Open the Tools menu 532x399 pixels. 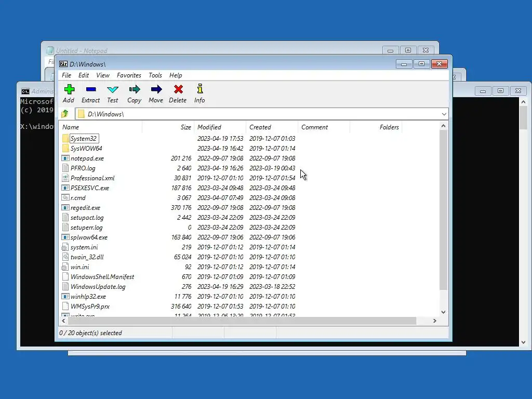tap(155, 75)
